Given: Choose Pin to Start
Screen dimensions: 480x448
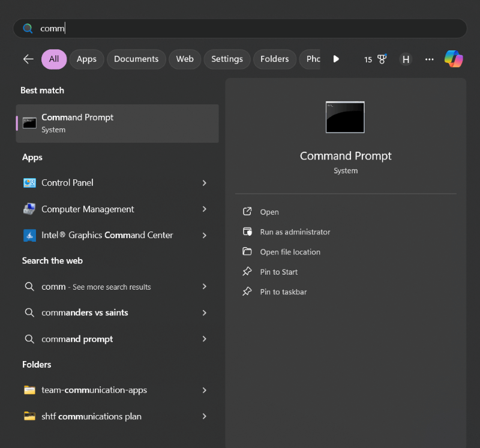Looking at the screenshot, I should click(x=279, y=272).
